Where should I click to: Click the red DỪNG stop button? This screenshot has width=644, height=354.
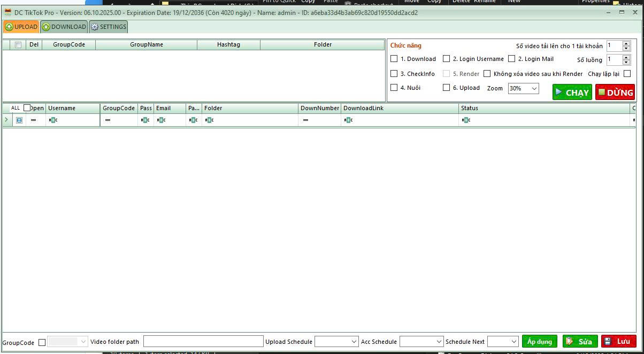(x=615, y=93)
